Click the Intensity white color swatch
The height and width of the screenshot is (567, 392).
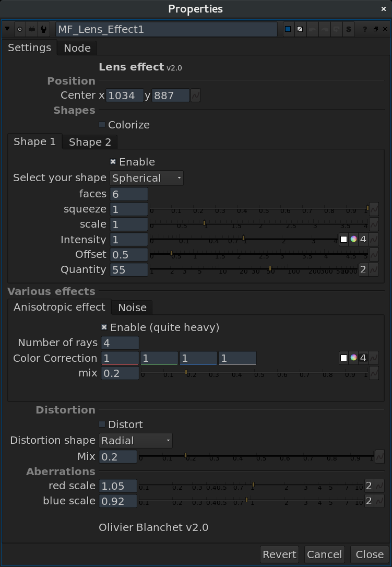(343, 240)
